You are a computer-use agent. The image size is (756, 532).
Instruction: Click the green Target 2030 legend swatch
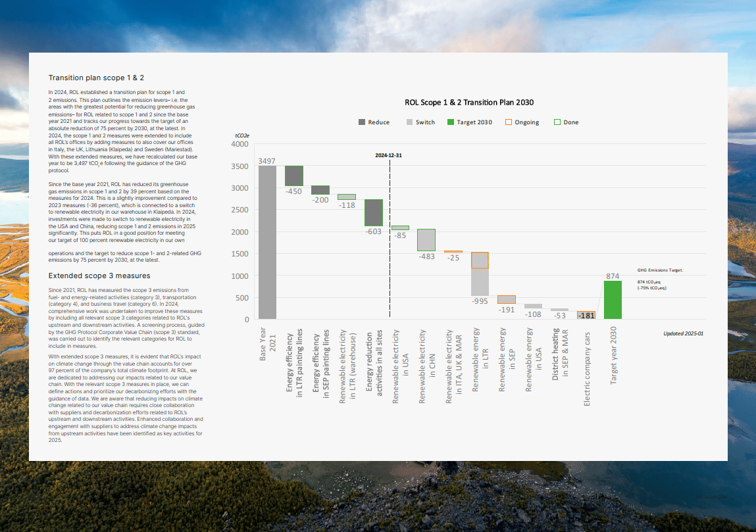450,122
